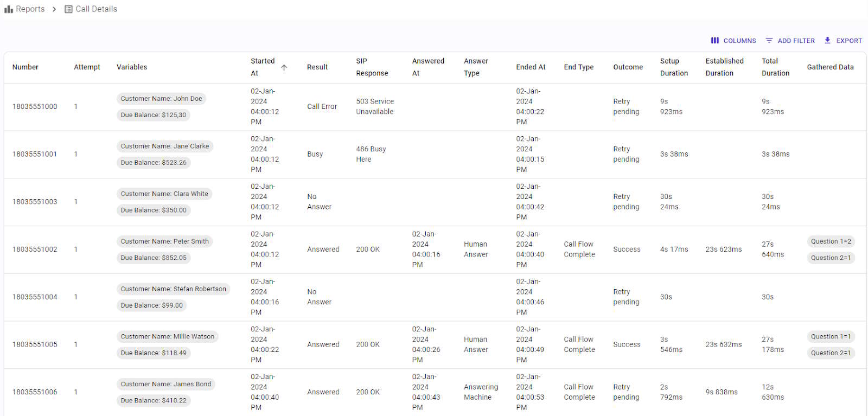The height and width of the screenshot is (416, 868).
Task: Click the Call Details table icon
Action: click(x=68, y=9)
